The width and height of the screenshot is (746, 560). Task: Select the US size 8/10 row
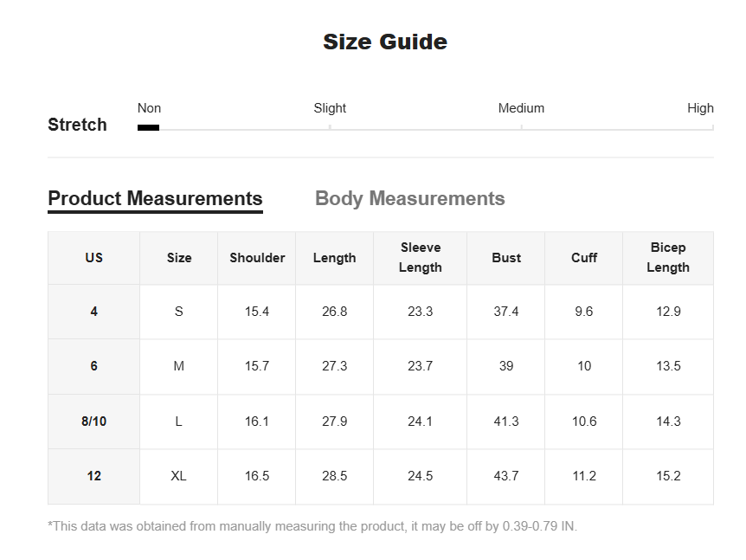point(381,422)
